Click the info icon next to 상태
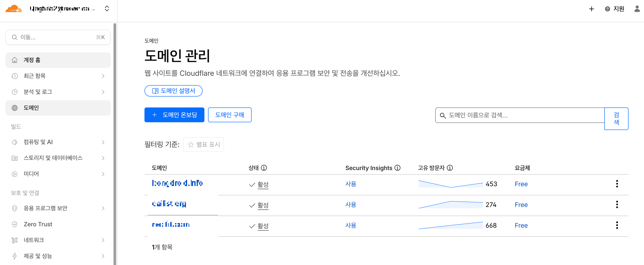The width and height of the screenshot is (644, 265). [264, 168]
